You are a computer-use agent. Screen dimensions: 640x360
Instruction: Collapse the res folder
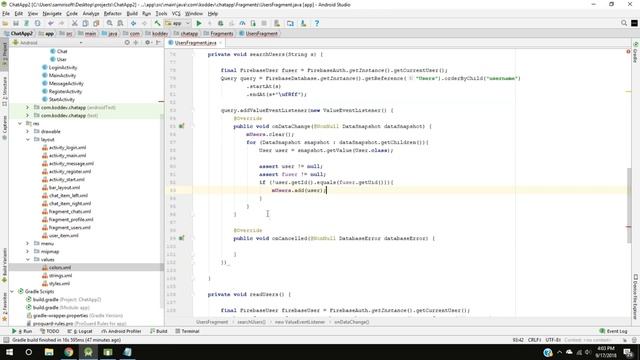[20, 123]
